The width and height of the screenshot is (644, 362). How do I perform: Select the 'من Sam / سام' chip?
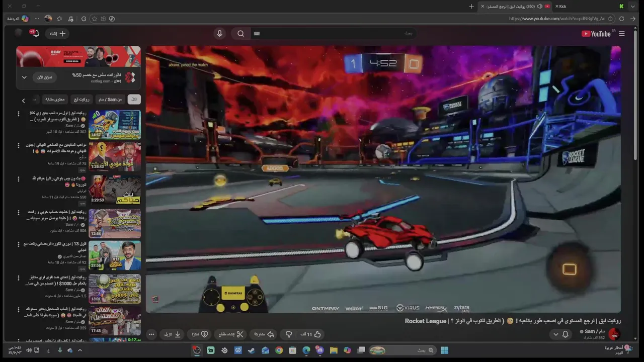point(109,100)
